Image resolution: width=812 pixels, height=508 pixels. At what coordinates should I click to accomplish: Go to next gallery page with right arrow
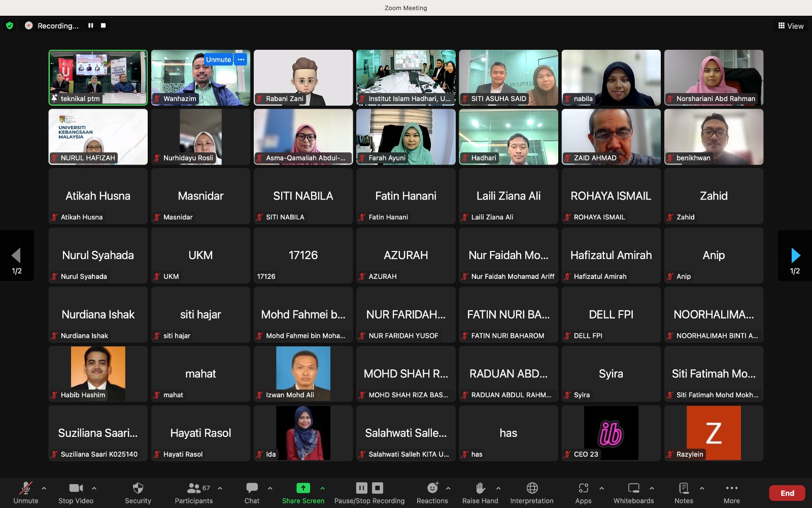click(795, 255)
